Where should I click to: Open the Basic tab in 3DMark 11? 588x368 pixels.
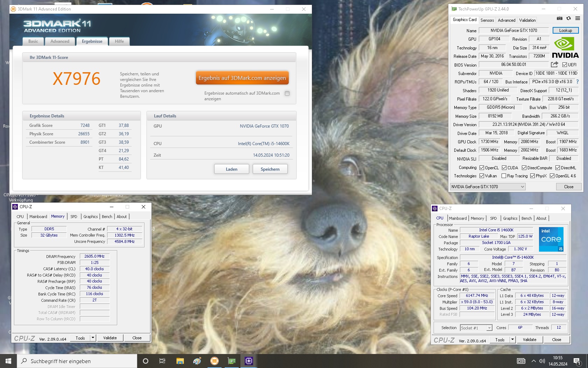(x=33, y=41)
